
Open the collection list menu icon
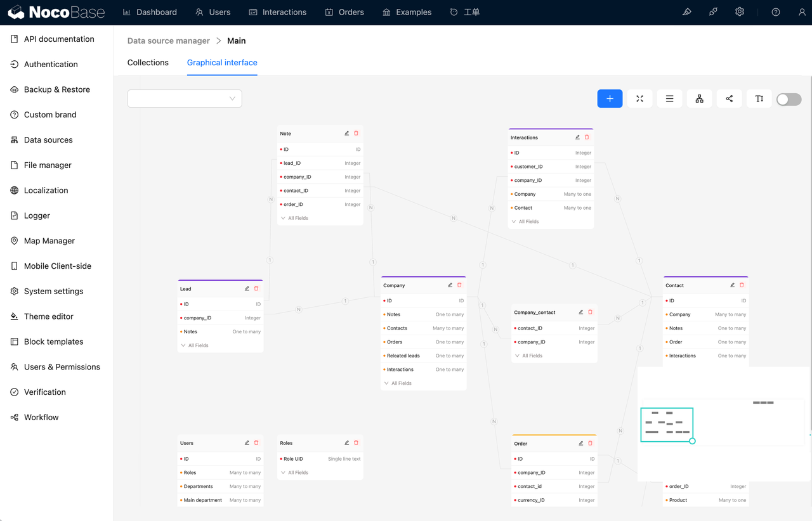[669, 98]
